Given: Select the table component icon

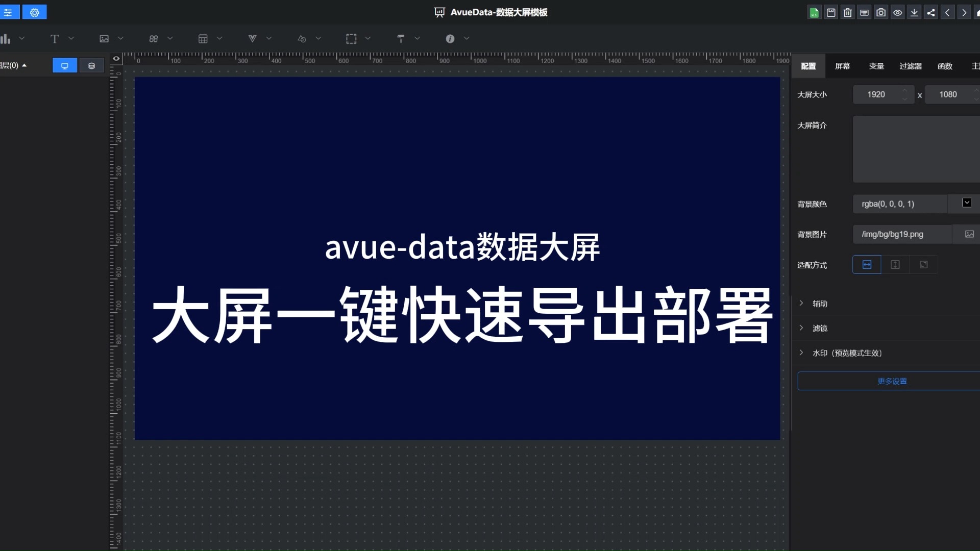Looking at the screenshot, I should pos(203,39).
